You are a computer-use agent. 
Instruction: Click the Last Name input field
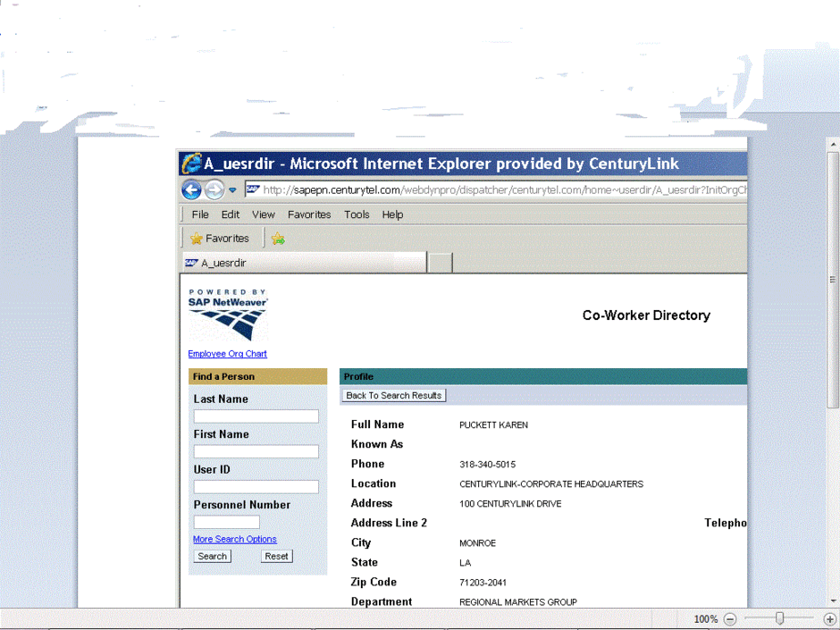pos(256,416)
